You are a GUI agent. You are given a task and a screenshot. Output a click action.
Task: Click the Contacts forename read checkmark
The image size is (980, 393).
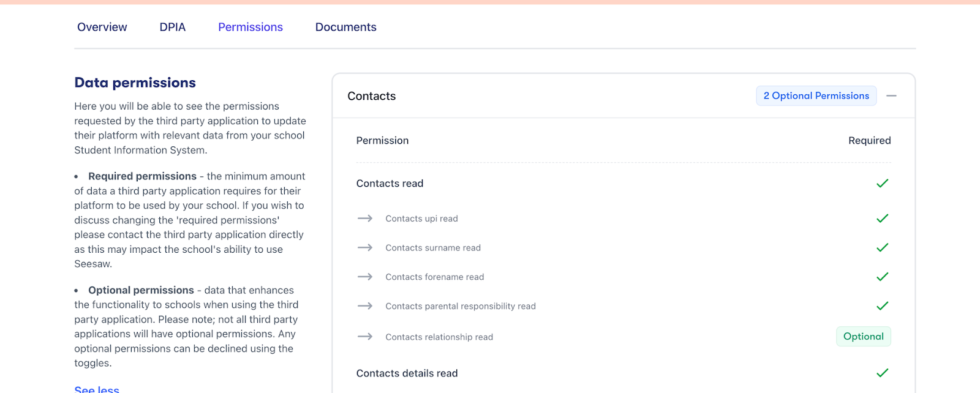click(x=882, y=277)
